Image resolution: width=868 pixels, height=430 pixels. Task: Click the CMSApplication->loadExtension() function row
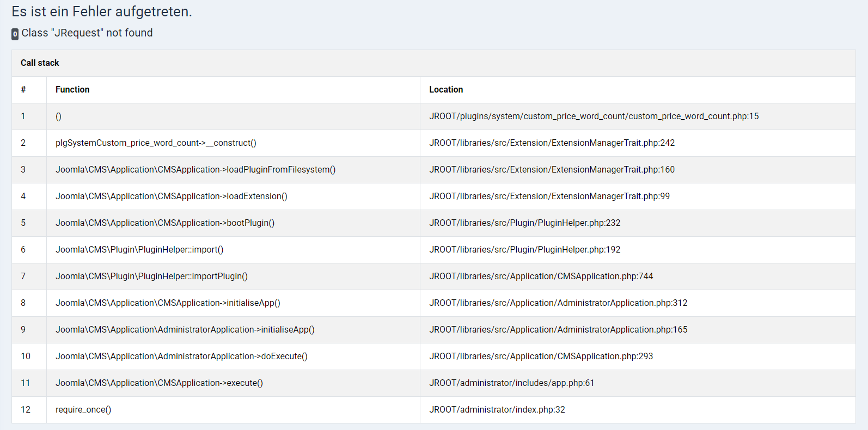tap(171, 196)
